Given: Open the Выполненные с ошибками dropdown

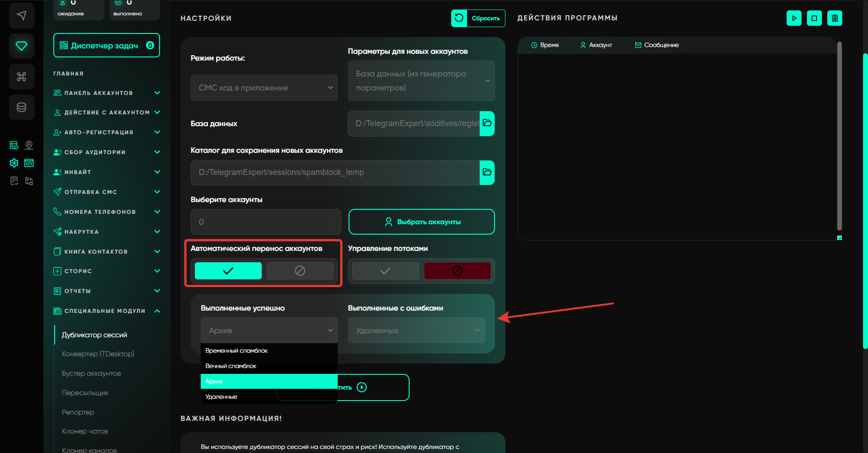Looking at the screenshot, I should click(416, 330).
